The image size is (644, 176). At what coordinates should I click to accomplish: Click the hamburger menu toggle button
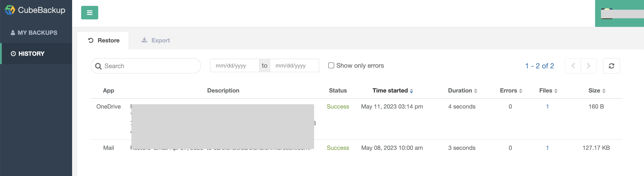89,12
